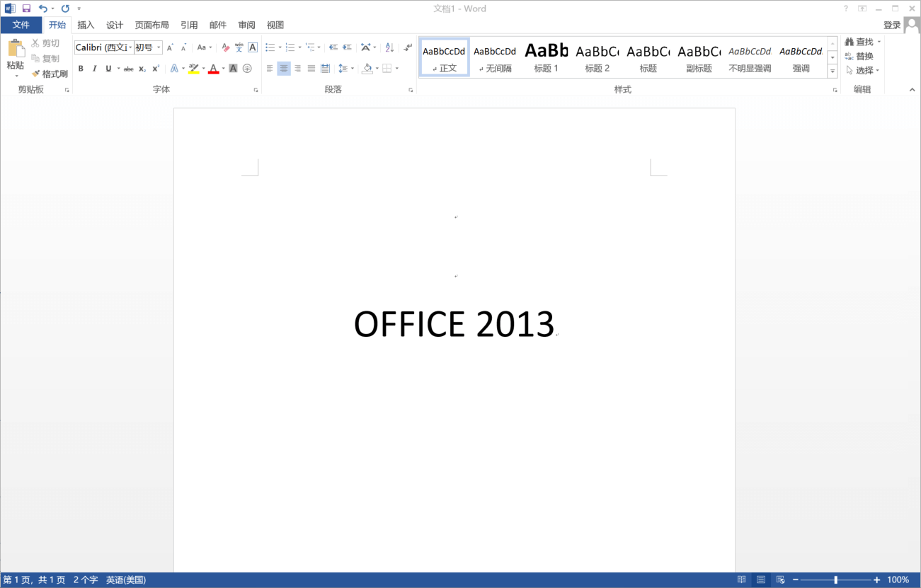The image size is (921, 588).
Task: Switch to the 插入 tab
Action: (x=86, y=25)
